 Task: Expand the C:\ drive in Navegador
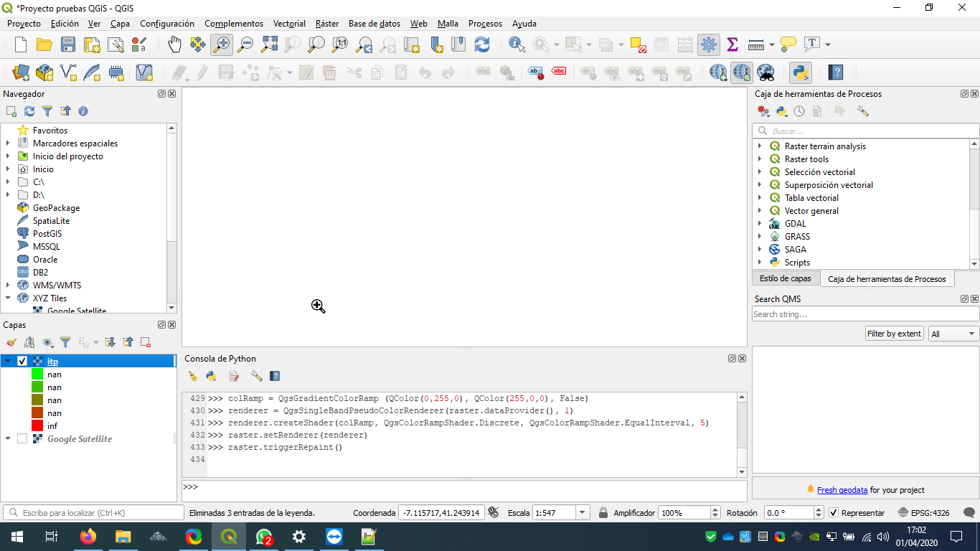click(8, 182)
